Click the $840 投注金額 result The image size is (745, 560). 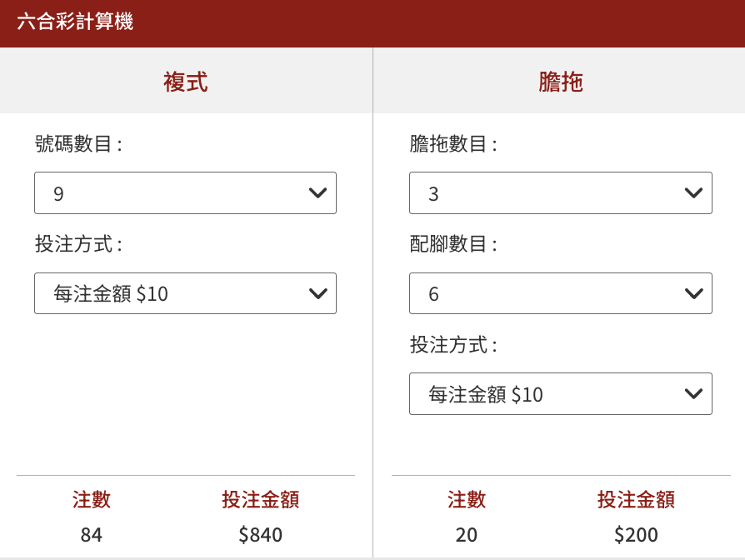coord(261,535)
